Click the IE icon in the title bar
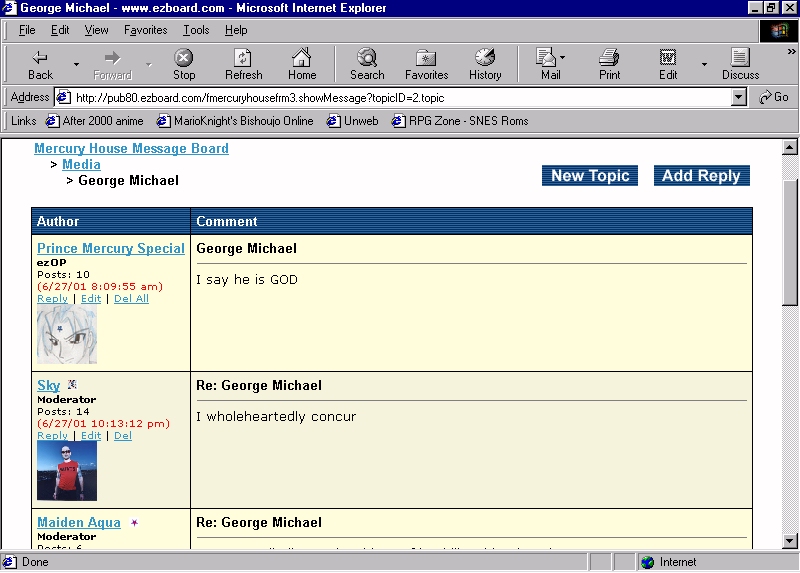The width and height of the screenshot is (800, 573). tap(9, 8)
